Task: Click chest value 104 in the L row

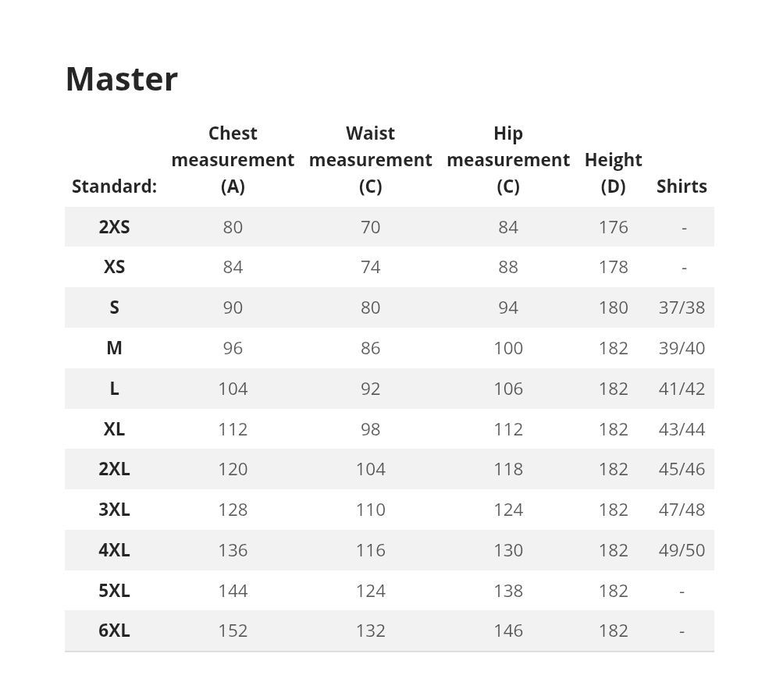Action: coord(233,389)
